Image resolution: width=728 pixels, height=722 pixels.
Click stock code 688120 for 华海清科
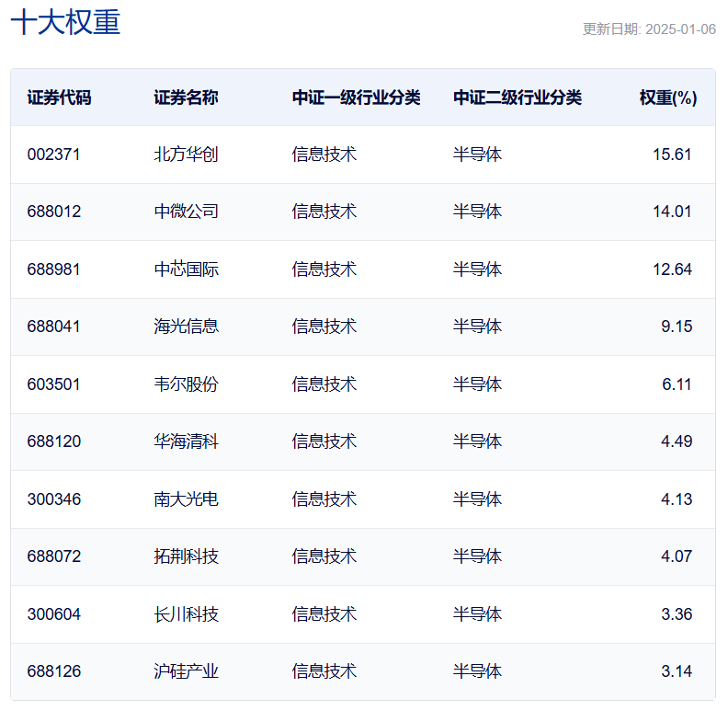coord(54,441)
